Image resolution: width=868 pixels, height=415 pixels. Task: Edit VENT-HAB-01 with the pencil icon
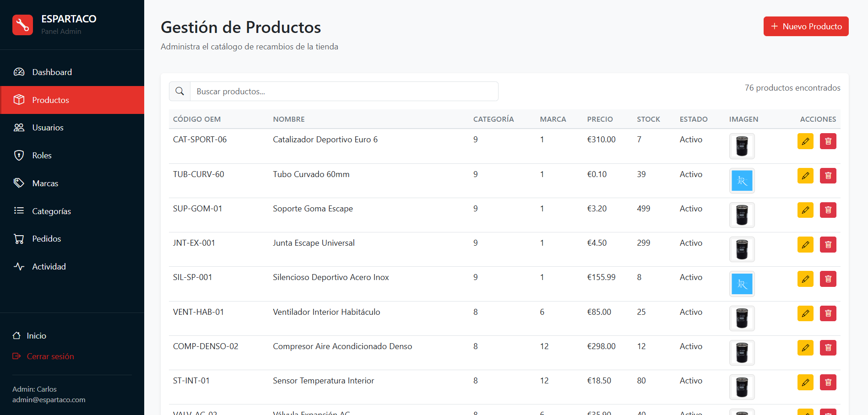click(x=805, y=313)
